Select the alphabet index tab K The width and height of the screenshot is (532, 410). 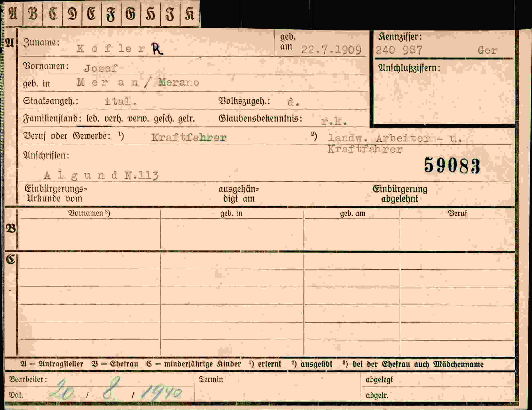pyautogui.click(x=190, y=13)
